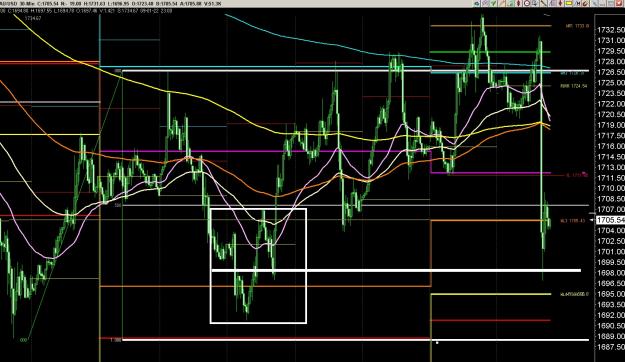Click 1719.00 on the price axis
The height and width of the screenshot is (362, 625).
pyautogui.click(x=611, y=125)
